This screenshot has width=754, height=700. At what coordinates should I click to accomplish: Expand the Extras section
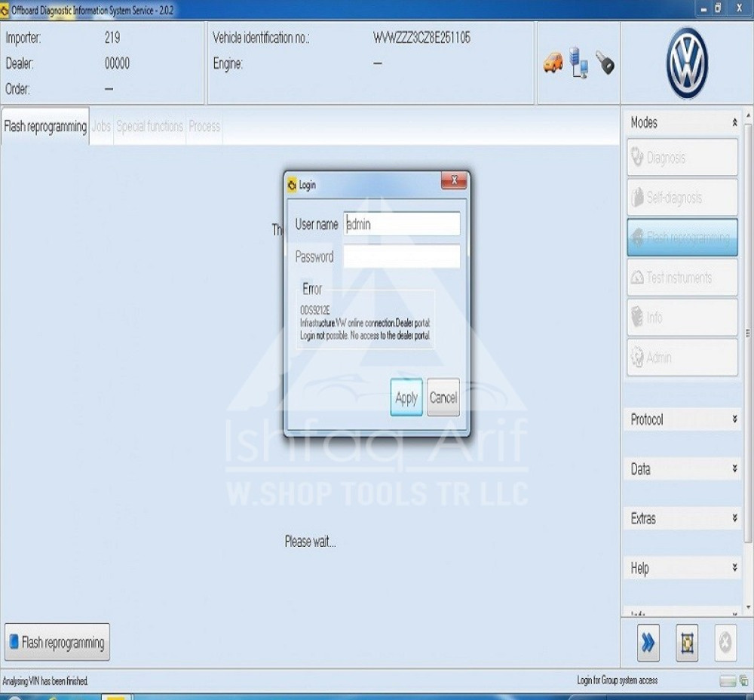734,518
